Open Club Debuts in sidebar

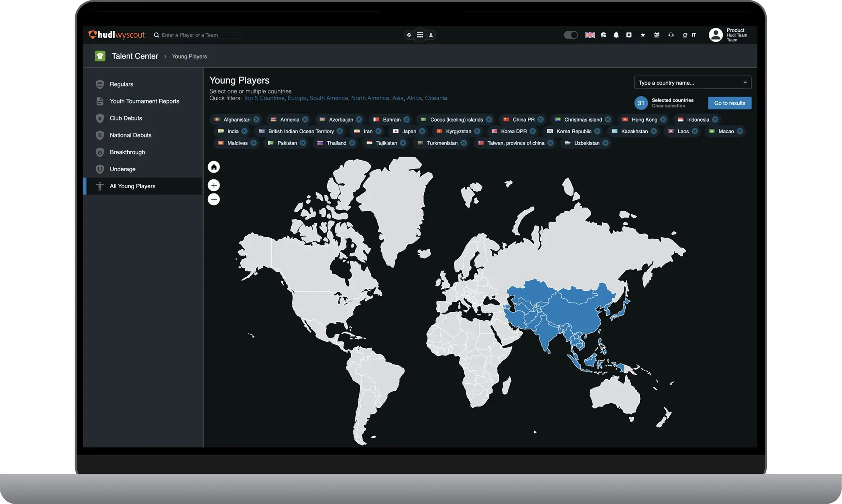[126, 118]
